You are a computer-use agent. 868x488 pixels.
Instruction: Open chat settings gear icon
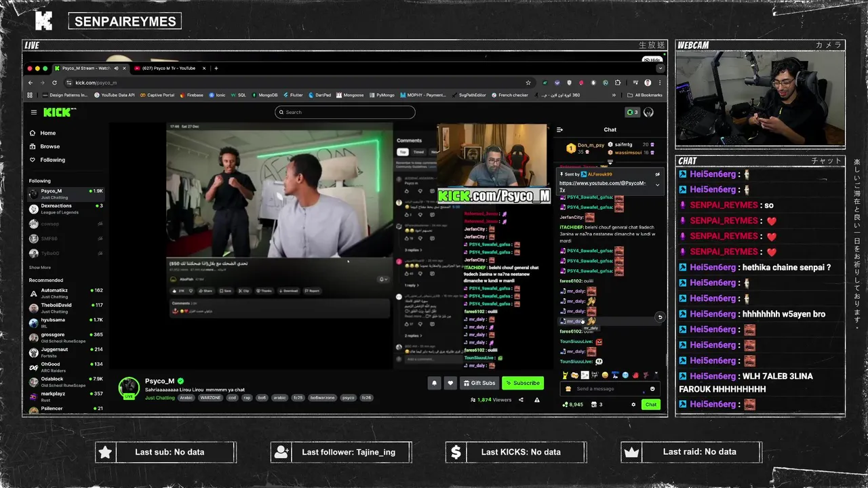(633, 405)
